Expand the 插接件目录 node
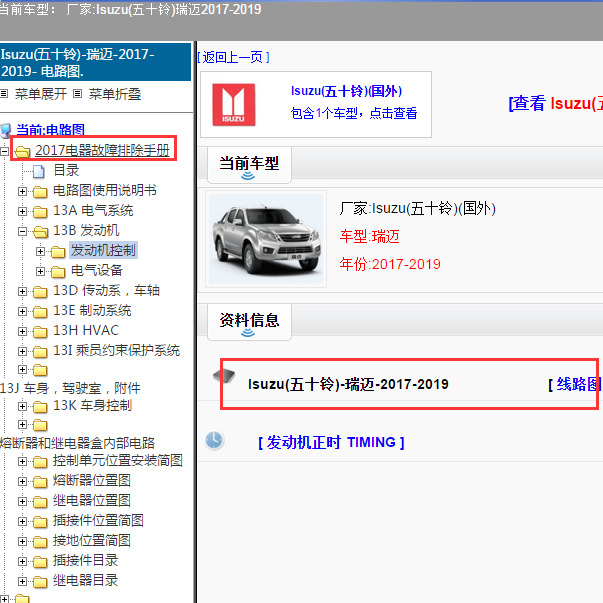Image resolution: width=603 pixels, height=603 pixels. click(x=22, y=561)
